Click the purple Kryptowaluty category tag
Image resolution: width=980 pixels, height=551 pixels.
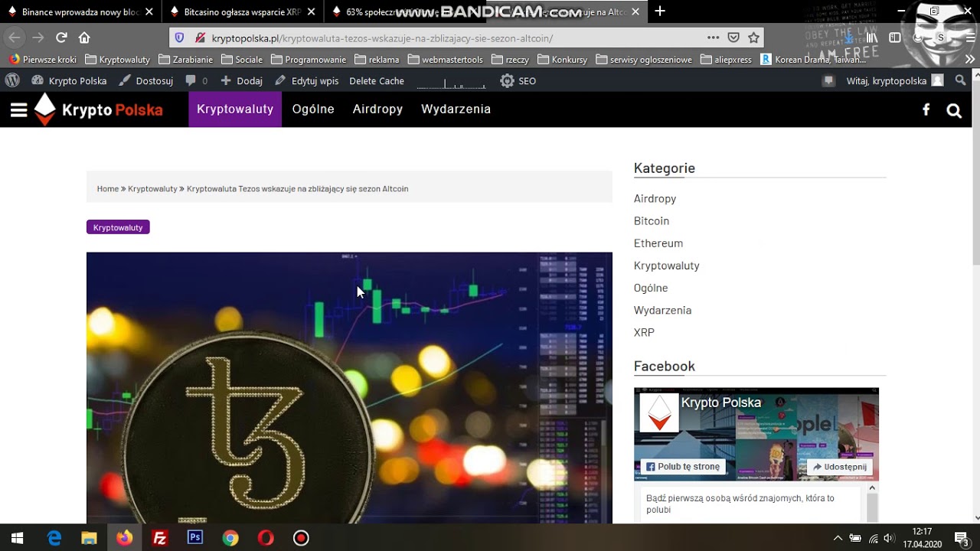point(118,227)
